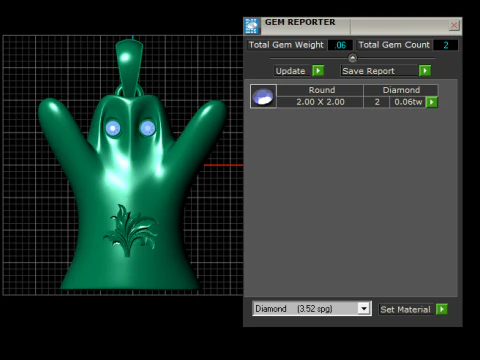Screen dimensions: 480x360
Task: Open the Diamond (3.52 spg) material dropdown
Action: 364,309
